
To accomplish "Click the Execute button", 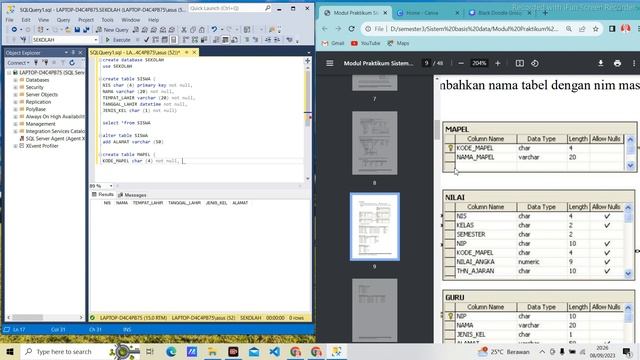I will pos(118,40).
